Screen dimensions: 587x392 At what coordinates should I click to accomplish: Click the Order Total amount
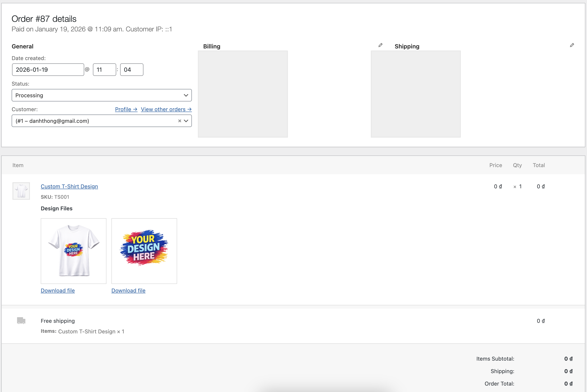pos(568,383)
